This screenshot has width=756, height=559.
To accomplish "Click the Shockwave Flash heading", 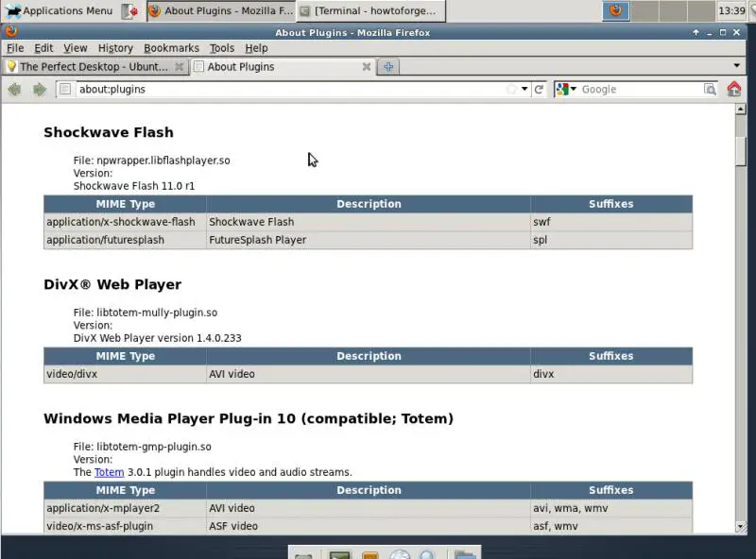I will 109,132.
